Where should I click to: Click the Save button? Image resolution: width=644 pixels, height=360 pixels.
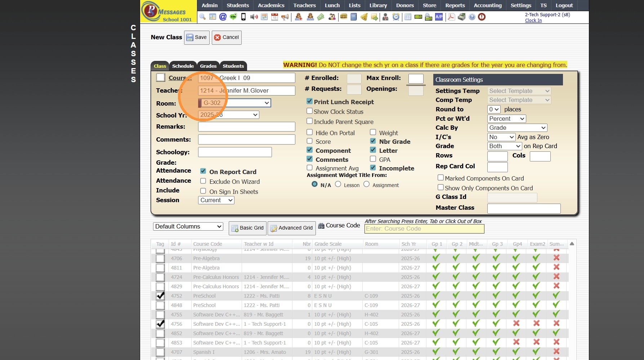tap(197, 37)
